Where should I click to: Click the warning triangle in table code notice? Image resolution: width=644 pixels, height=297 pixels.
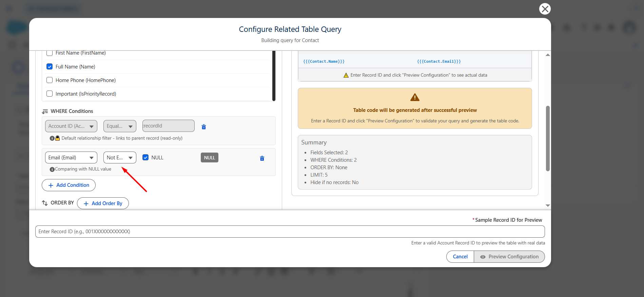[x=415, y=97]
